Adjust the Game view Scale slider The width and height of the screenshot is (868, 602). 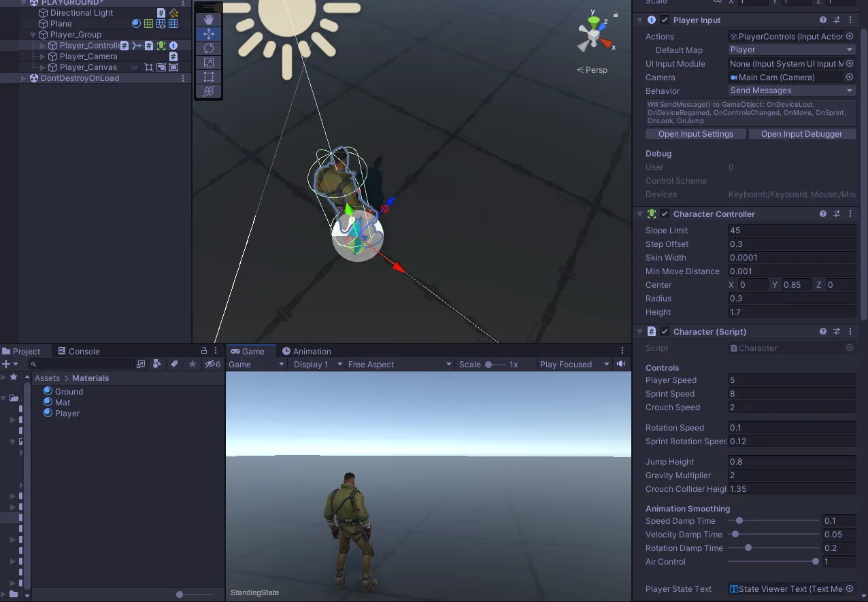tap(495, 364)
